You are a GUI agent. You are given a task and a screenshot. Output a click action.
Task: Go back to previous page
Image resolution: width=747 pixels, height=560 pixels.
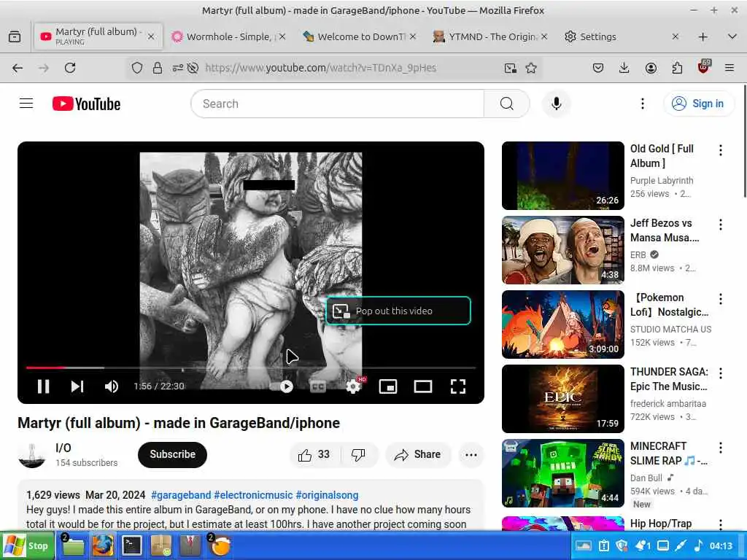pyautogui.click(x=18, y=68)
